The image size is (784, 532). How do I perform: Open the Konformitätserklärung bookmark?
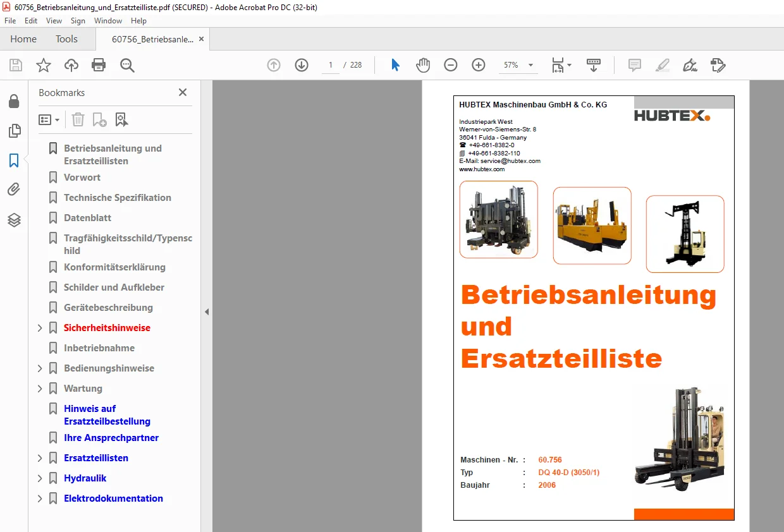click(114, 267)
